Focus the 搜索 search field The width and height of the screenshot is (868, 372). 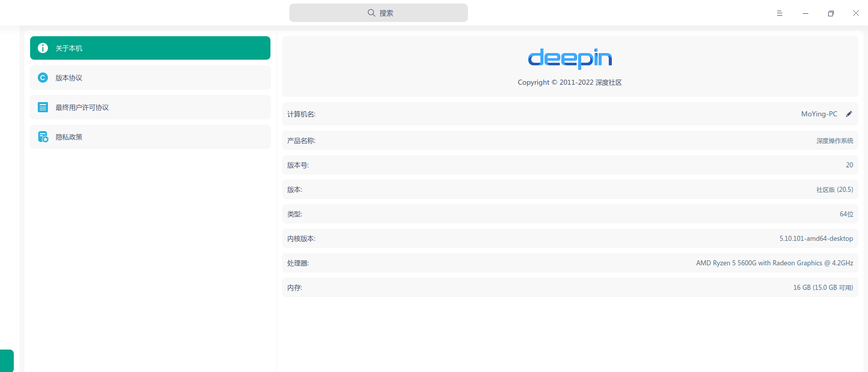click(379, 13)
